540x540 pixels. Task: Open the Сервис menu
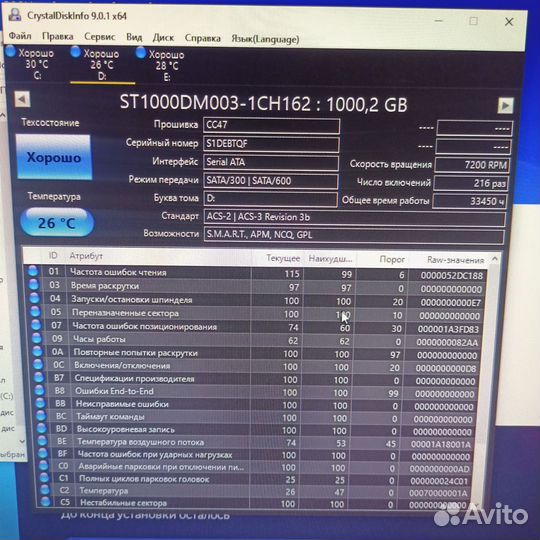[100, 37]
